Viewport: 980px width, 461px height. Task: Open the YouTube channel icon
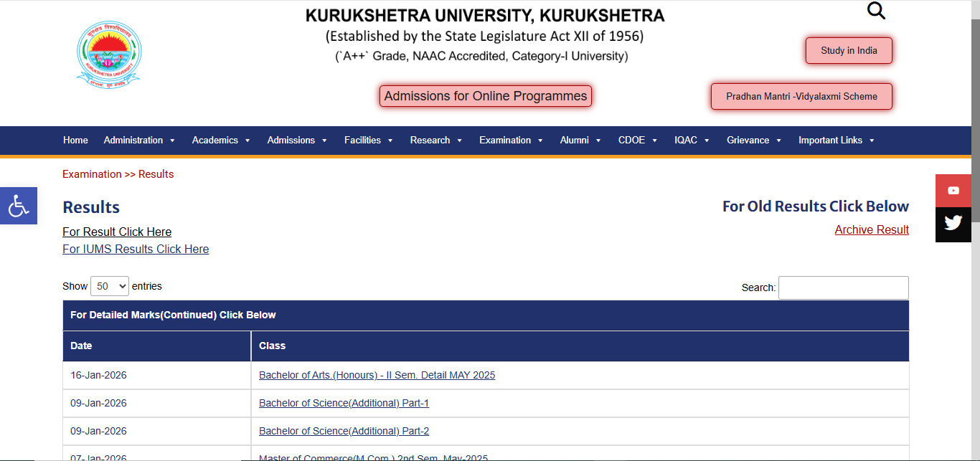click(953, 190)
